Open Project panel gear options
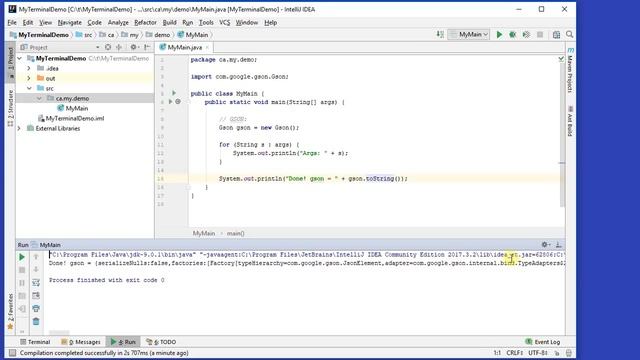 tap(134, 47)
